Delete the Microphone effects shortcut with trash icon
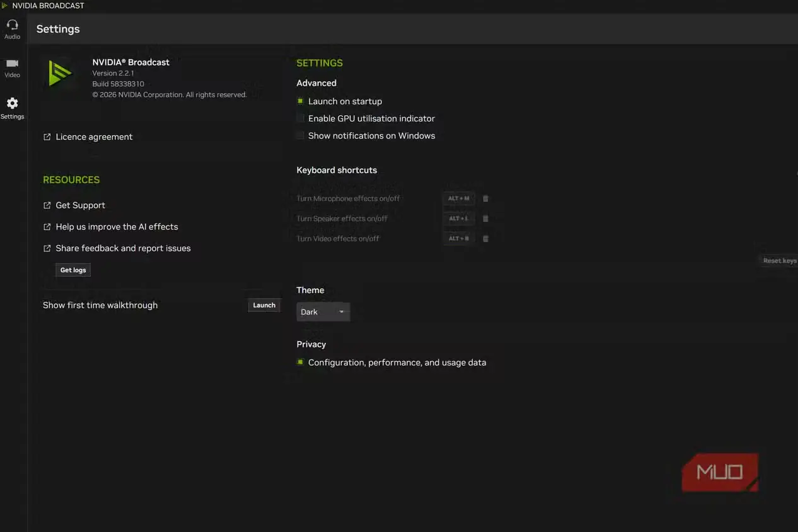Viewport: 798px width, 532px height. click(x=485, y=199)
